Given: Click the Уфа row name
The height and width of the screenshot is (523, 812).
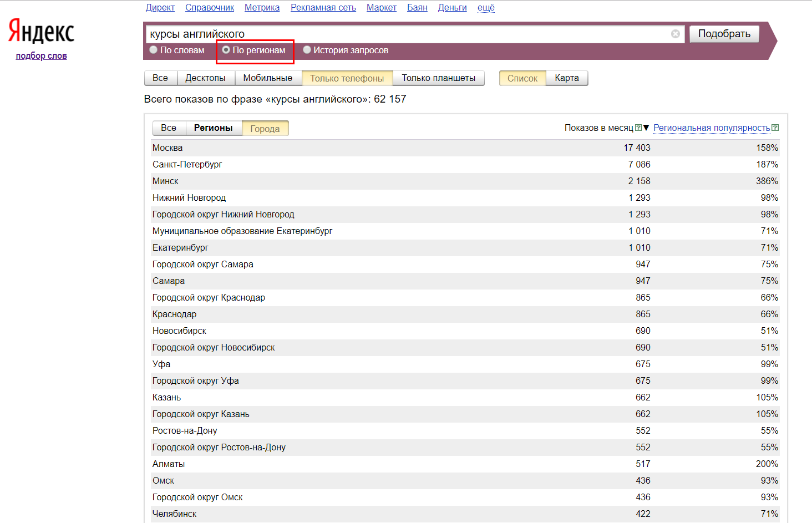Looking at the screenshot, I should coord(161,364).
